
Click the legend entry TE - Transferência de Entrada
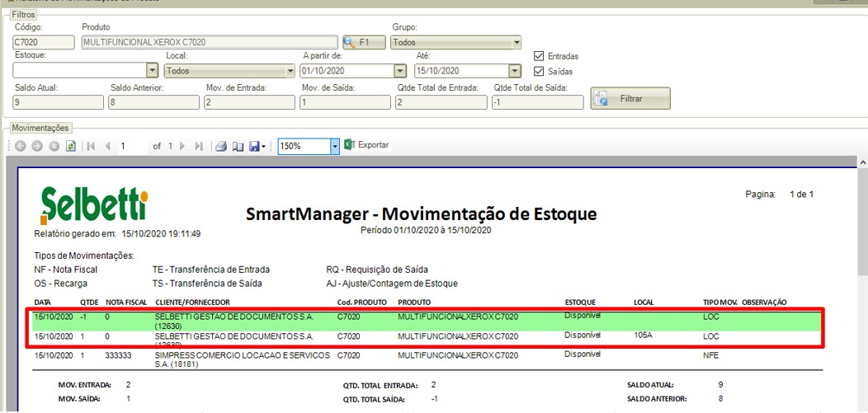[211, 270]
